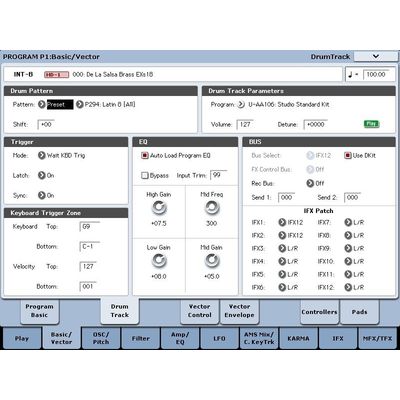The image size is (400, 400).
Task: Click the IFX1 patch popup arrow
Action: pyautogui.click(x=282, y=222)
